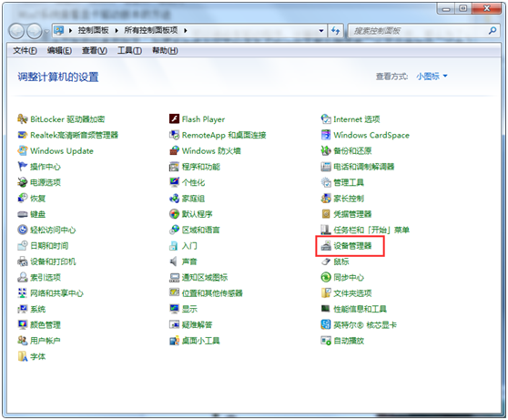Open the 网络和共享中心 link
Image resolution: width=508 pixels, height=420 pixels.
pyautogui.click(x=56, y=293)
